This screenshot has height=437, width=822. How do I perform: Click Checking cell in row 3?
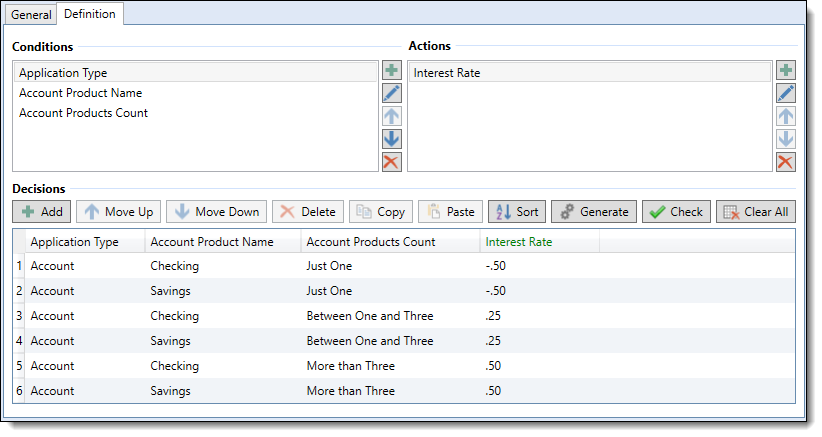tap(175, 316)
